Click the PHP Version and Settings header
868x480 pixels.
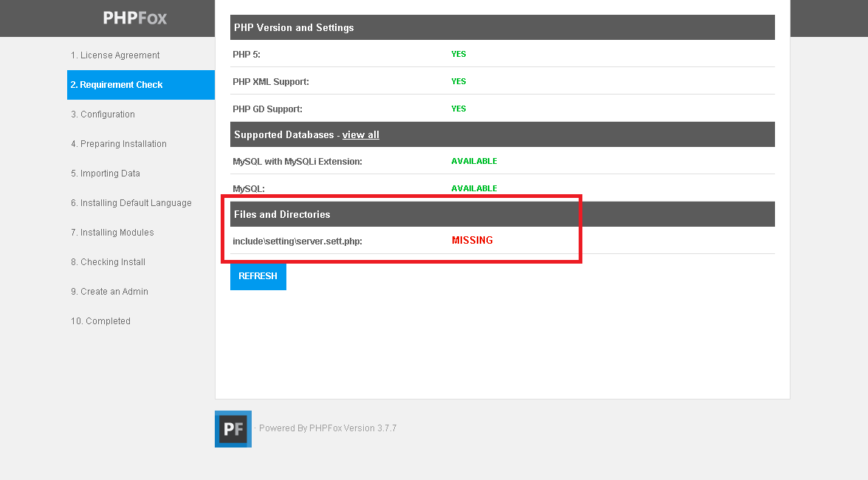503,27
